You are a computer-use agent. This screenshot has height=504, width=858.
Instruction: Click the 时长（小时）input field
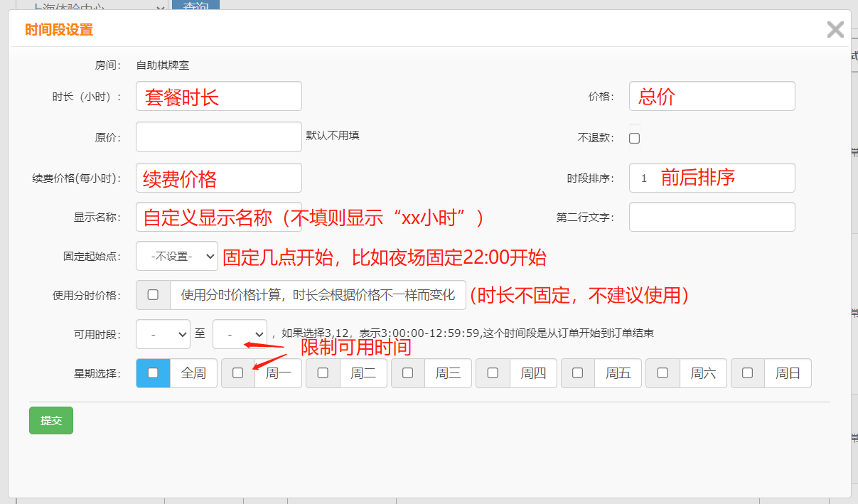[219, 96]
